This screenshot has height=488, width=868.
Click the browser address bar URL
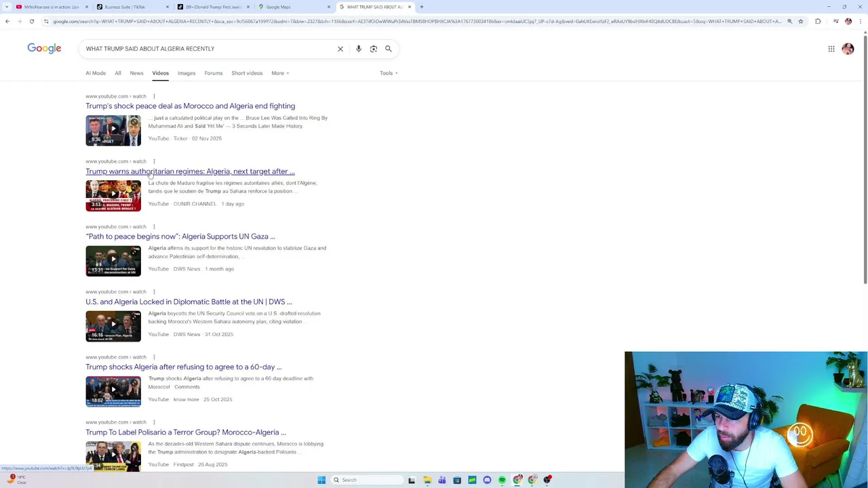click(417, 21)
